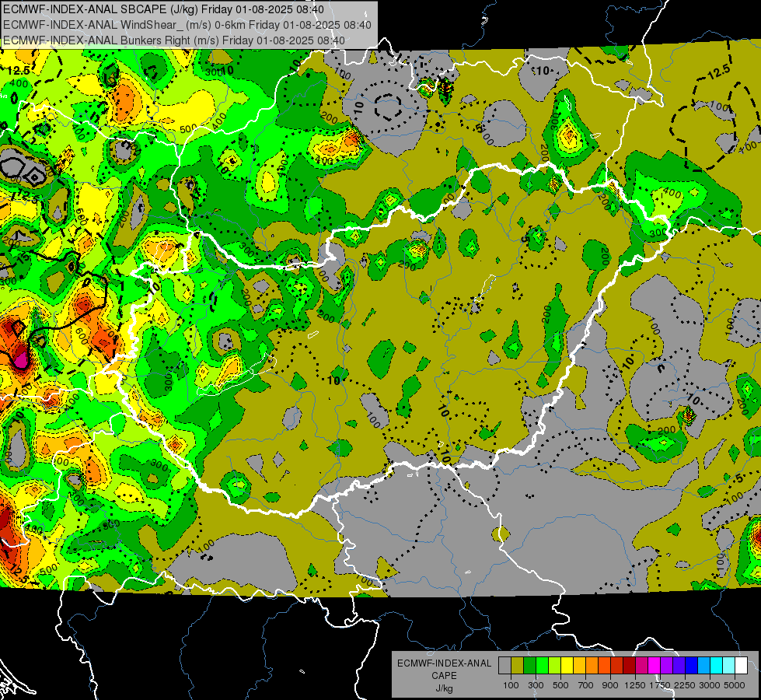Click the bright magenta legend swatch
The image size is (761, 700).
[x=655, y=666]
